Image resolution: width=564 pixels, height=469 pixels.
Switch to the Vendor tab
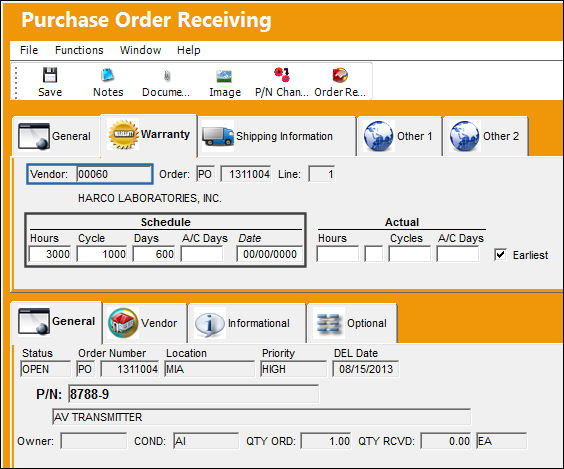(145, 323)
